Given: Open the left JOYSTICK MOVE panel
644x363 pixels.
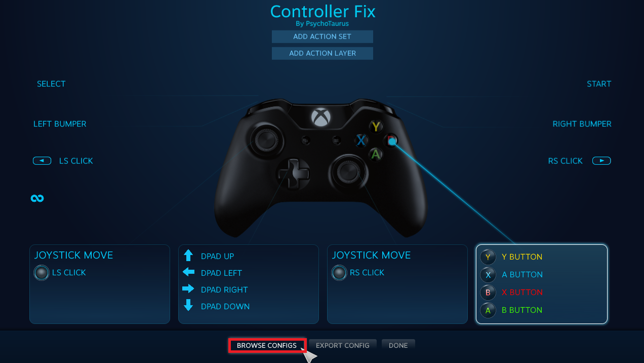Looking at the screenshot, I should pos(100,284).
